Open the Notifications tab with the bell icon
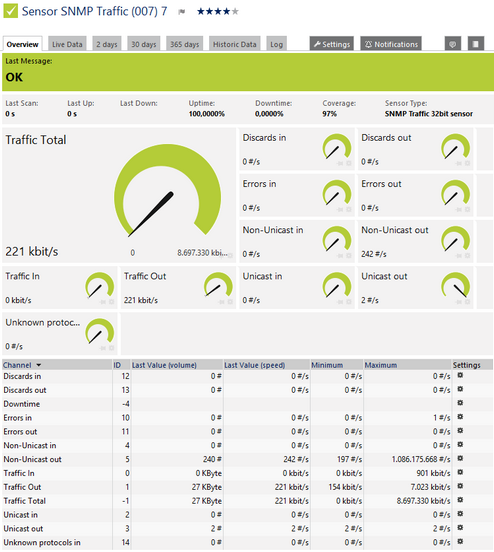 [x=391, y=44]
